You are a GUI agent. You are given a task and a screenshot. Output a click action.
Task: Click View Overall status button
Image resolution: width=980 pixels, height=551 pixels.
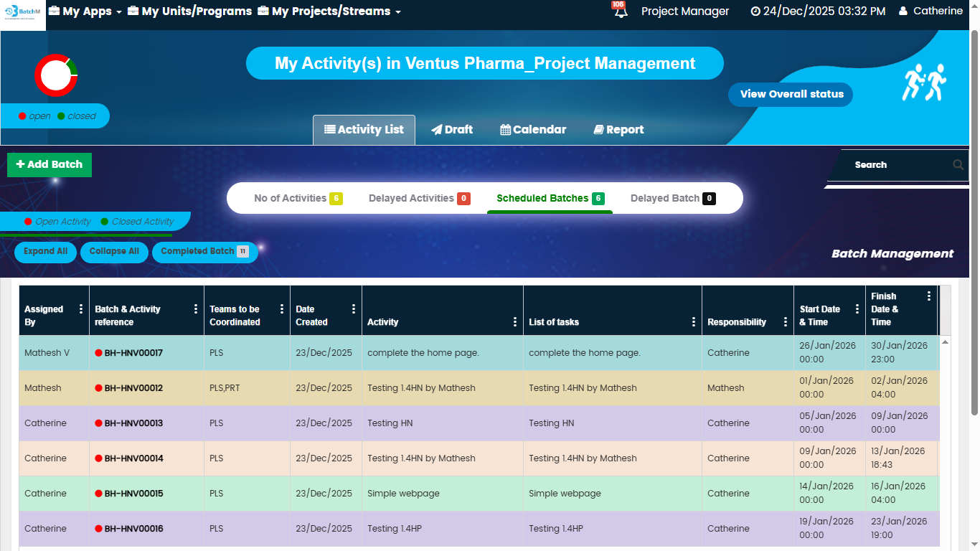coord(791,94)
